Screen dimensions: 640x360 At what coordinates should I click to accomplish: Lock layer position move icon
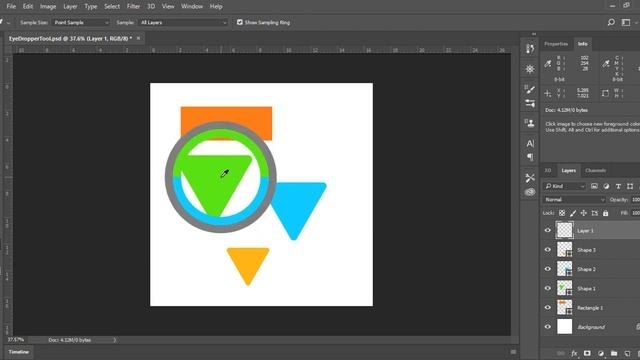(584, 213)
